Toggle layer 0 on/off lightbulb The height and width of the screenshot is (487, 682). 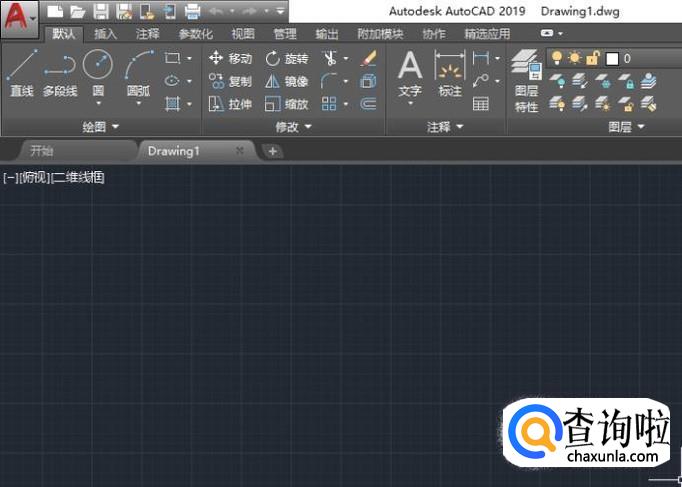coord(557,58)
